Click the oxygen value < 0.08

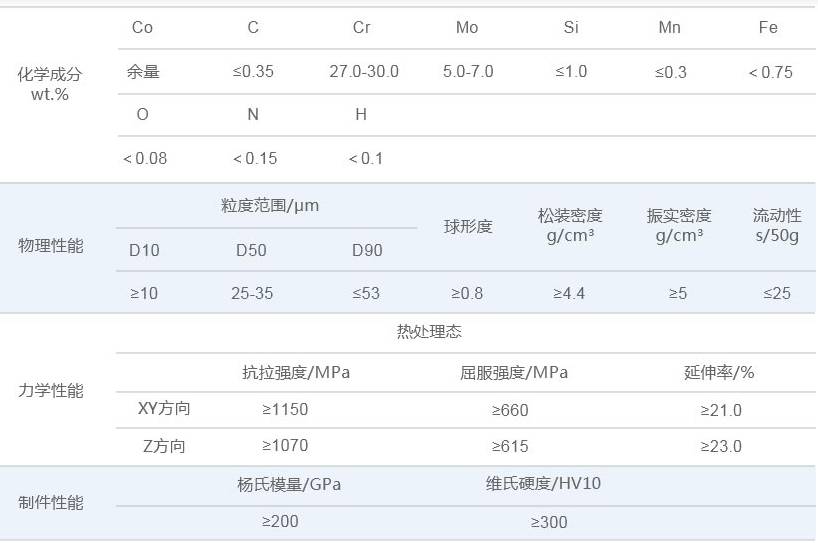[x=145, y=158]
